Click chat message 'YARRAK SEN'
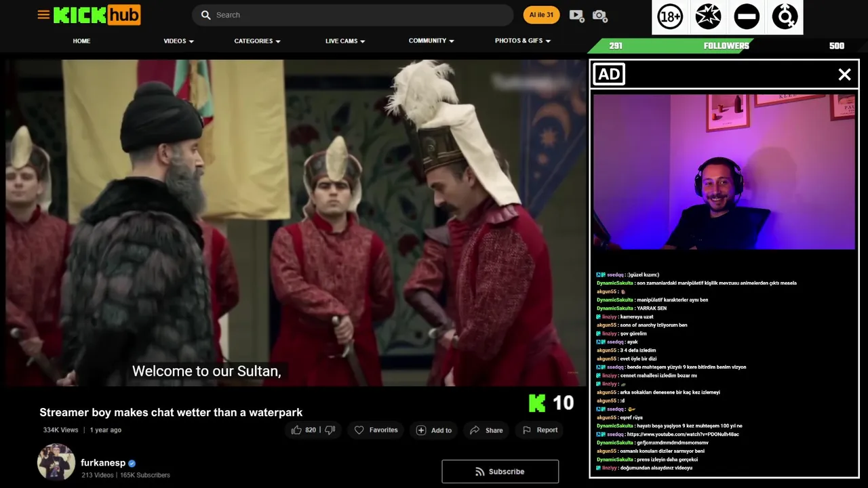The image size is (868, 488). pos(652,308)
